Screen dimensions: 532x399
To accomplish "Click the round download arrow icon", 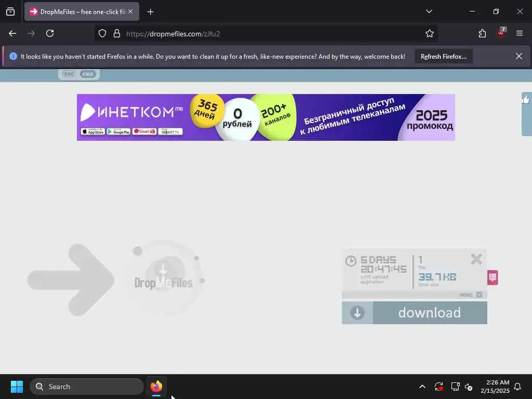I will (357, 312).
